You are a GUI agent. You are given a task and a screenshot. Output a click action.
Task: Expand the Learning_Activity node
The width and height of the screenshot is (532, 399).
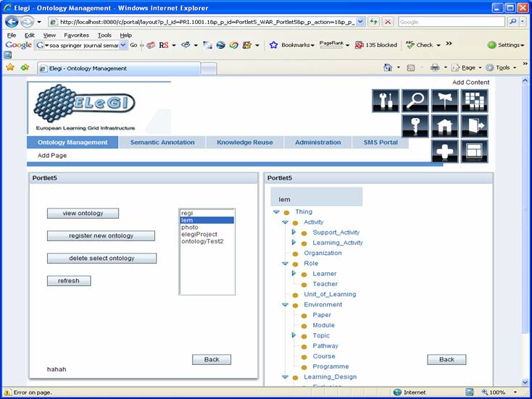tap(294, 243)
